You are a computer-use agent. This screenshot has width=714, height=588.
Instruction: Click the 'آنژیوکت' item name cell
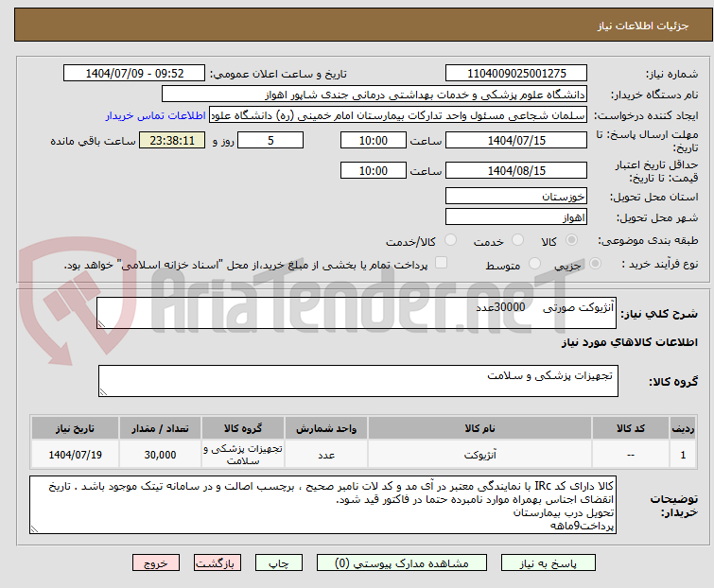pyautogui.click(x=479, y=455)
